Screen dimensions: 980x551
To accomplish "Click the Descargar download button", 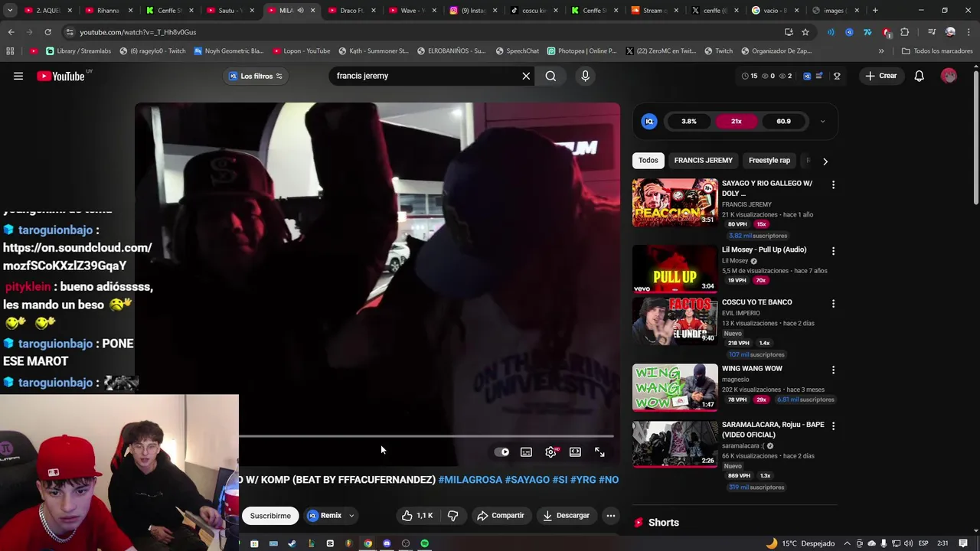I will coord(566,516).
